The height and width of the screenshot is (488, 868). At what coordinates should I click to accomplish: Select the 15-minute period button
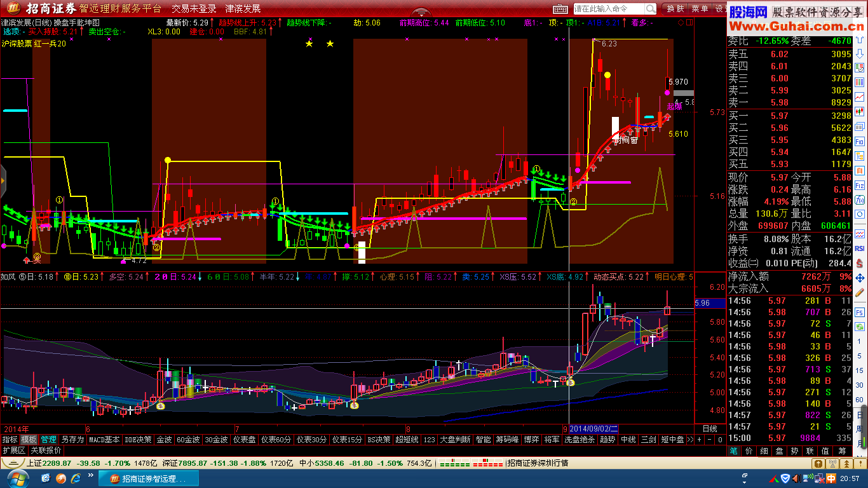click(x=859, y=370)
